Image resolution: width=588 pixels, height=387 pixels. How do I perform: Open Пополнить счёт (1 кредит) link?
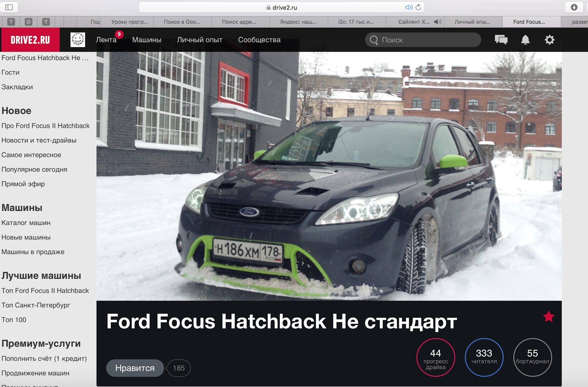click(x=44, y=359)
